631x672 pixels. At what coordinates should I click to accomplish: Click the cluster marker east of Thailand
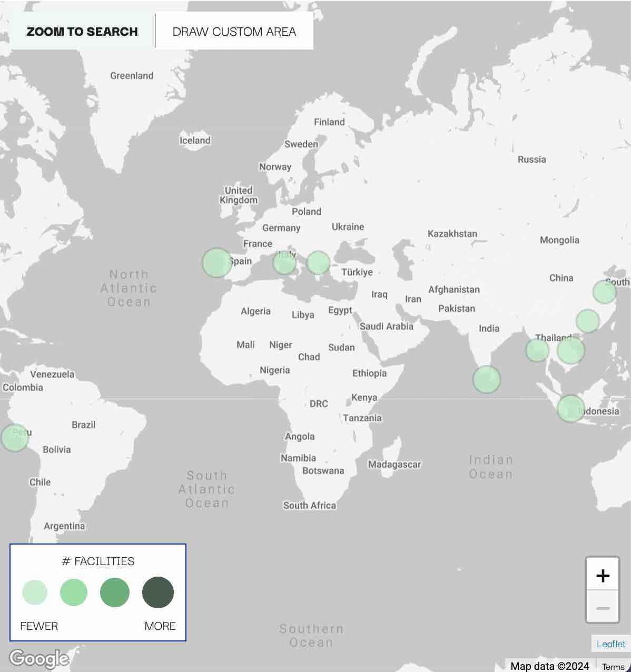click(x=570, y=350)
